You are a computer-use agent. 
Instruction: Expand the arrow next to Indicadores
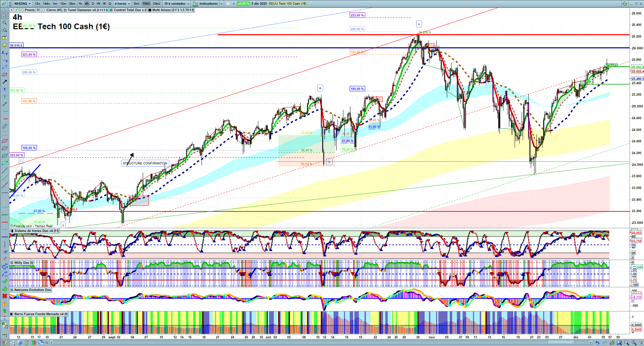pyautogui.click(x=221, y=4)
